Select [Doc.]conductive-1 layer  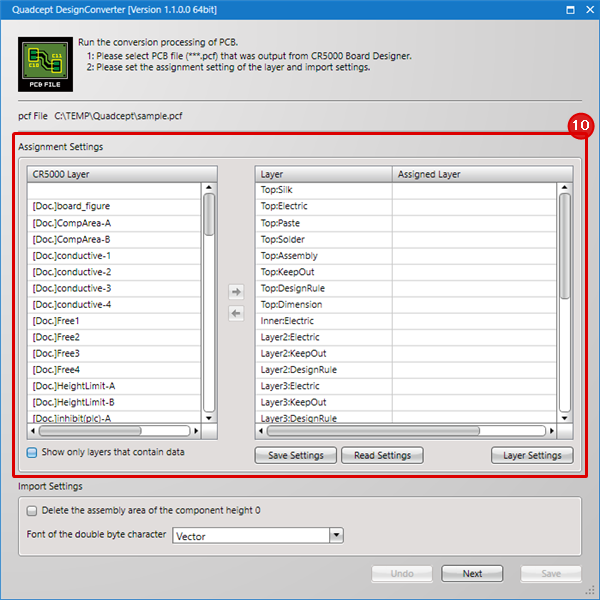114,256
